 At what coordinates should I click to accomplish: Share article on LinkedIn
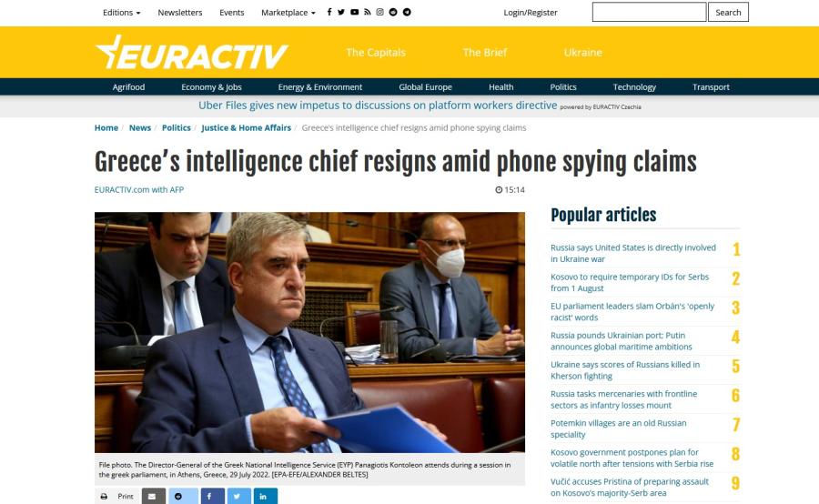click(266, 496)
